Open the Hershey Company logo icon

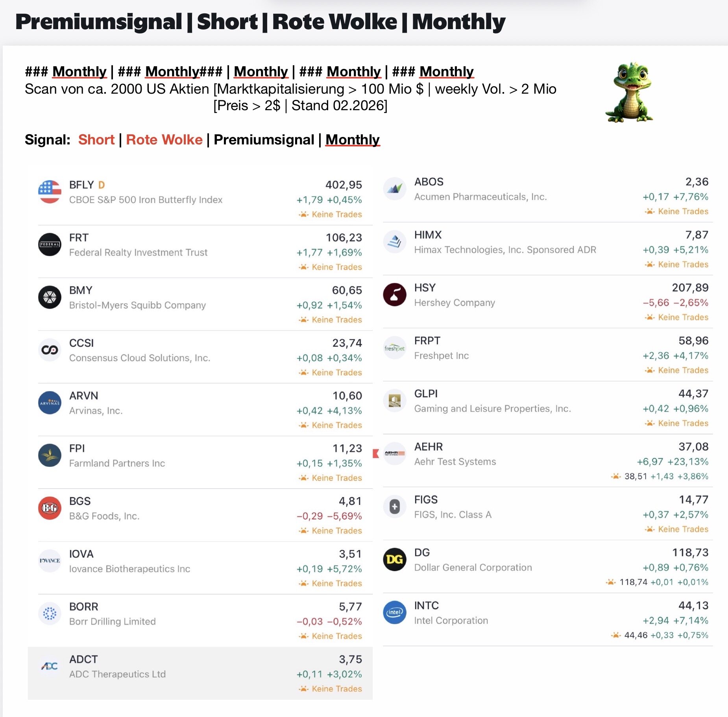coord(394,295)
